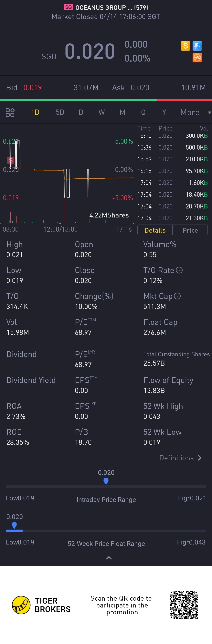Tap the yellow dollar sign badge
This screenshot has height=644, width=212.
point(185,46)
